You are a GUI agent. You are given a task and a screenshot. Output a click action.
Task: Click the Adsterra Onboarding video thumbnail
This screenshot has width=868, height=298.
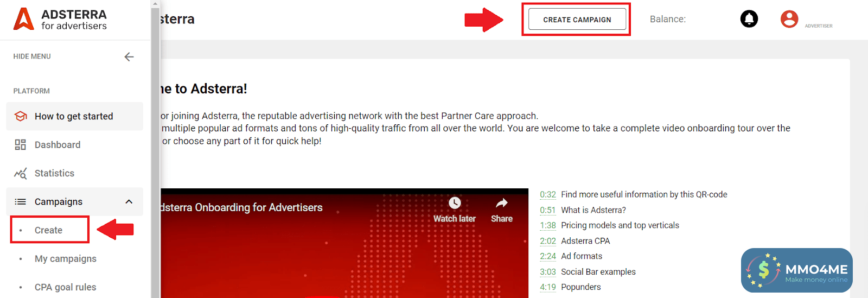[x=344, y=243]
